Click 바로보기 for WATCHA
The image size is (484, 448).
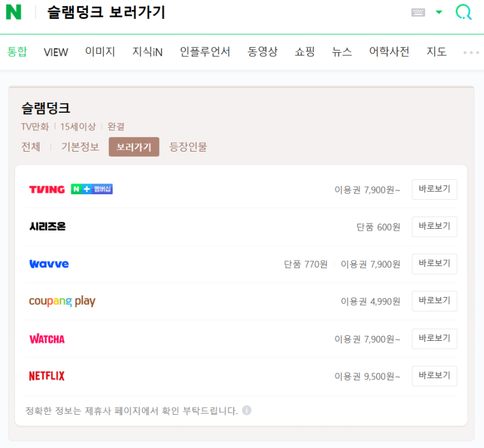(435, 338)
